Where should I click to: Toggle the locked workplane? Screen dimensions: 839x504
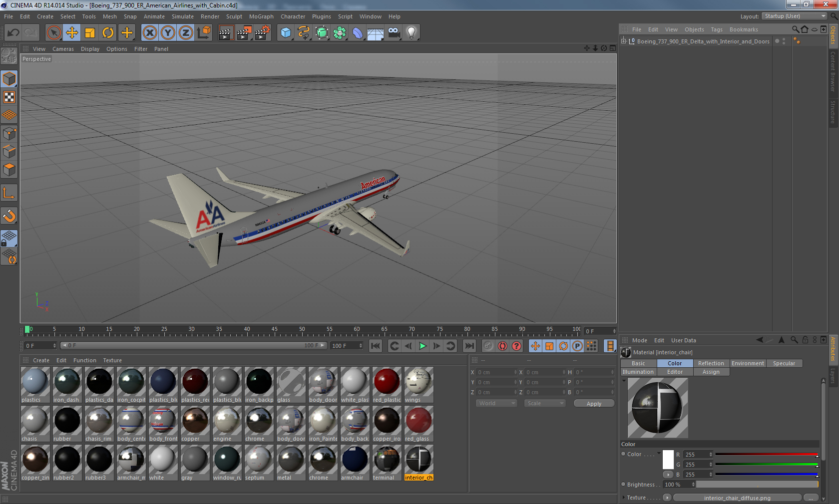[9, 238]
